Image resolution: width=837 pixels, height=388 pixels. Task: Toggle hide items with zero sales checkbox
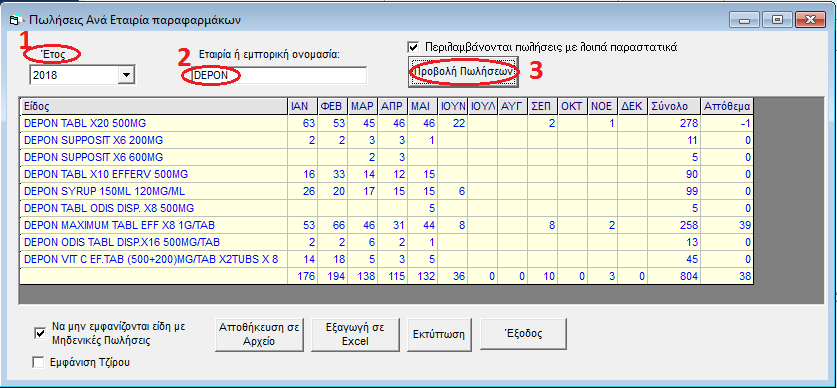39,333
